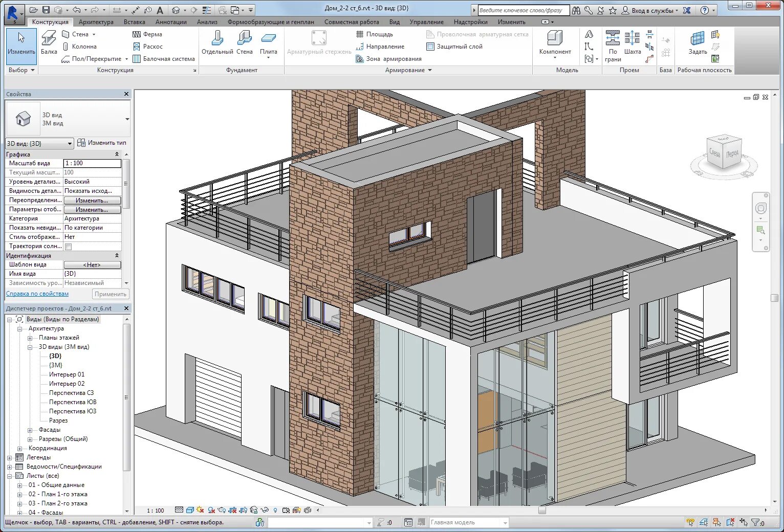Image resolution: width=784 pixels, height=532 pixels.
Task: Open the Стена dropdown arrow
Action: point(94,34)
